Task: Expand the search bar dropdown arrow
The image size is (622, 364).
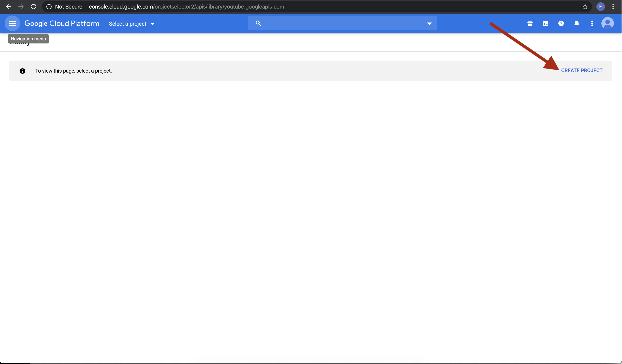Action: [x=429, y=23]
